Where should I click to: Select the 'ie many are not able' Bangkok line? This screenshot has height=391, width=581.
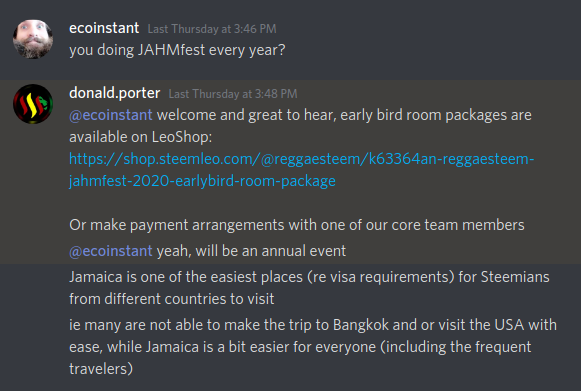(x=313, y=325)
